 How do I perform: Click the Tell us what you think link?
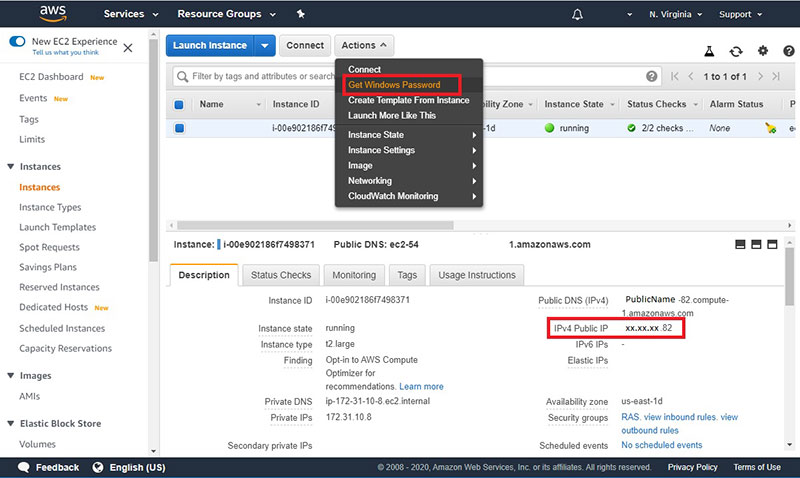(x=65, y=52)
